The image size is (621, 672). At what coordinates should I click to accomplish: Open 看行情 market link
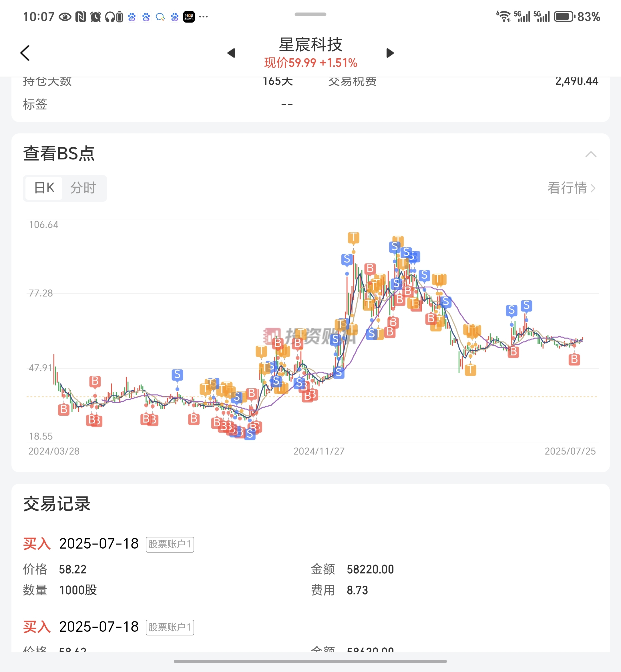click(x=572, y=188)
